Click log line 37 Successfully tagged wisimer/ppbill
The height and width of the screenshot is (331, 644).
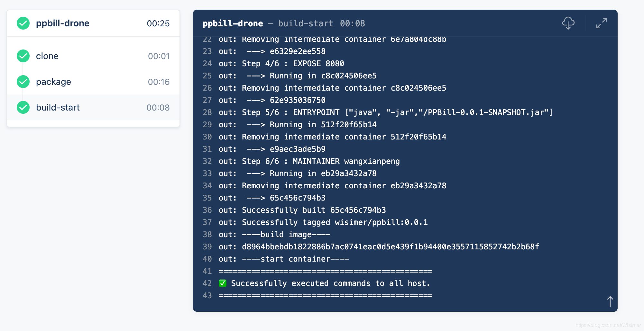click(x=323, y=222)
